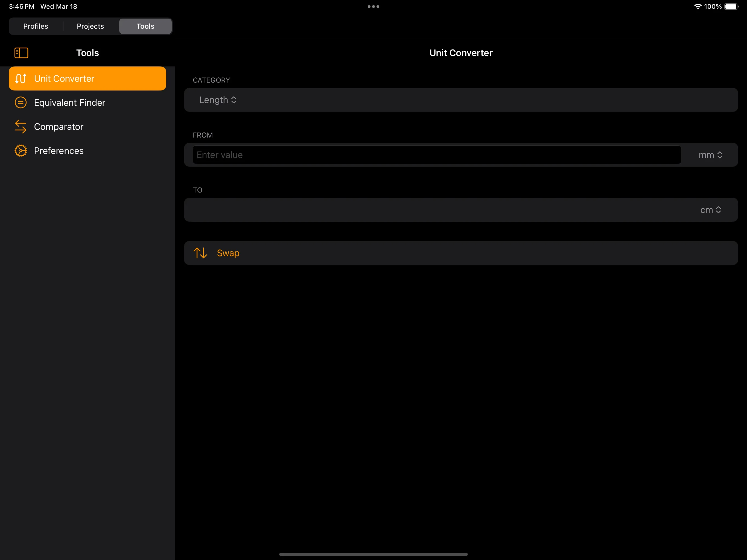Change the To unit from cm
Screen dimensions: 747x560
coord(711,210)
